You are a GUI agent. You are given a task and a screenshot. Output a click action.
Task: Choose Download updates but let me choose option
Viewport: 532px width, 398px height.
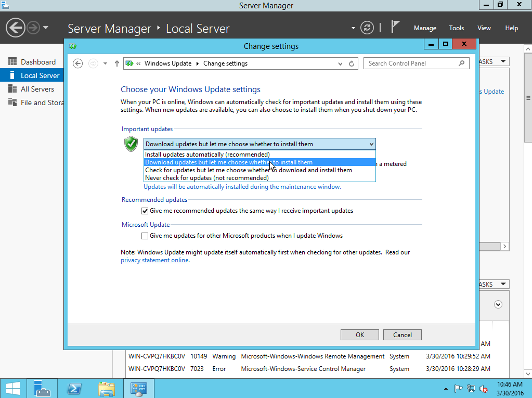259,162
